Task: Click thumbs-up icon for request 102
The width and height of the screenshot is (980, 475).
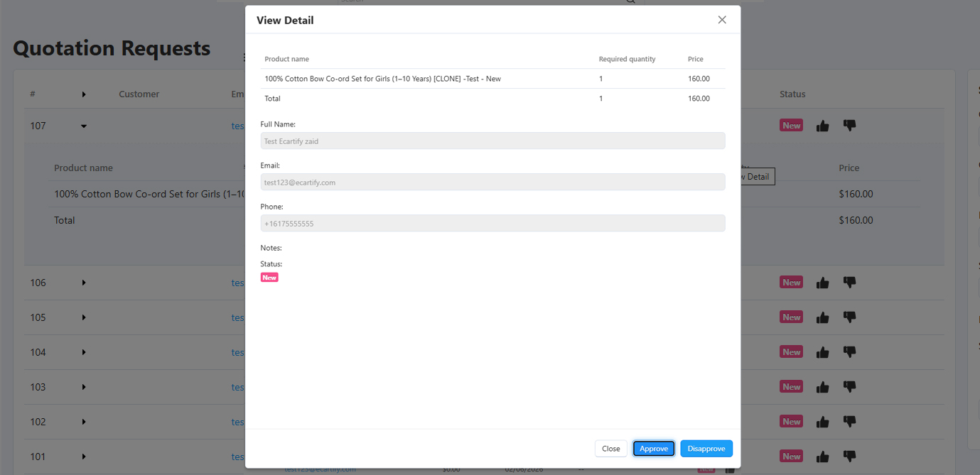Action: click(x=822, y=422)
